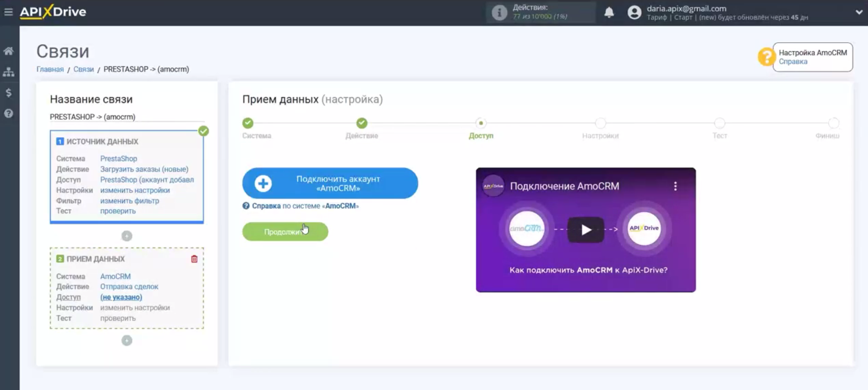Open the billing dollar sidebar icon

pyautogui.click(x=9, y=92)
